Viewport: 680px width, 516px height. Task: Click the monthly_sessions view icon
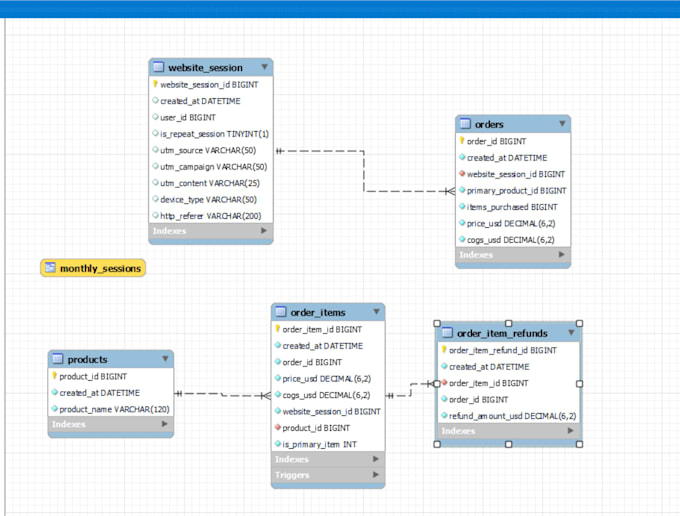49,268
